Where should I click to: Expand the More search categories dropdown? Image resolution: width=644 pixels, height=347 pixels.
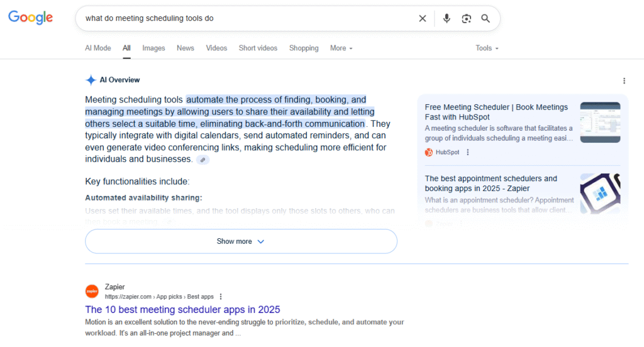[341, 48]
